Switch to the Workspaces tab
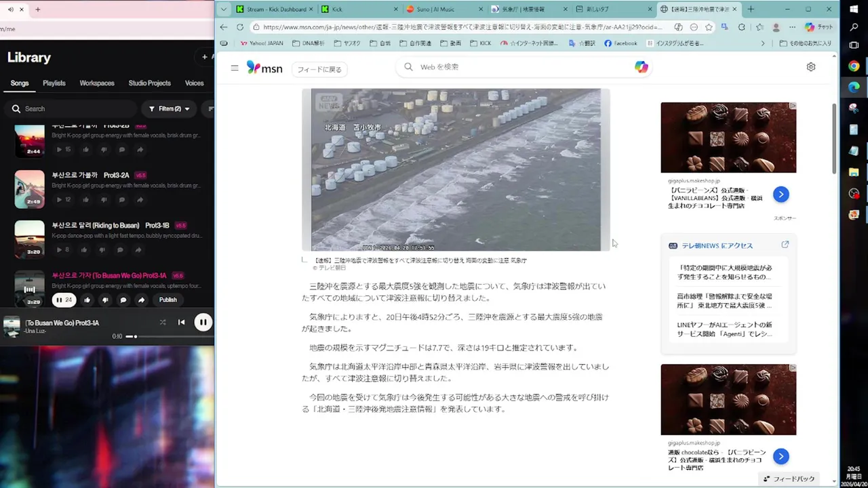 [x=97, y=83]
